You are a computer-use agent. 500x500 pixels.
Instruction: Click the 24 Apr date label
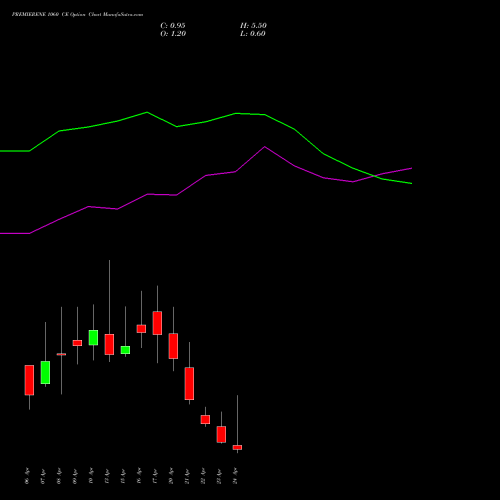[x=235, y=476]
